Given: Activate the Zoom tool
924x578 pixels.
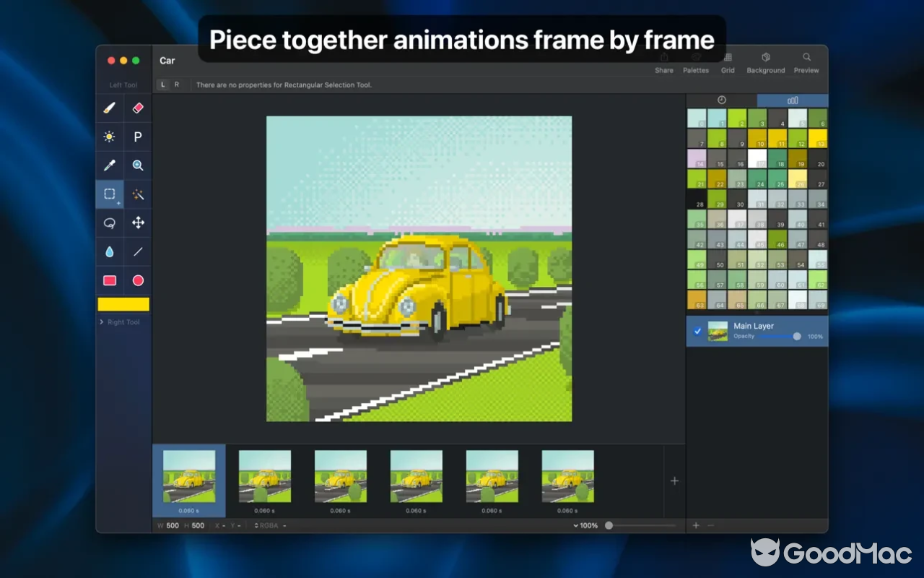Looking at the screenshot, I should pyautogui.click(x=137, y=165).
